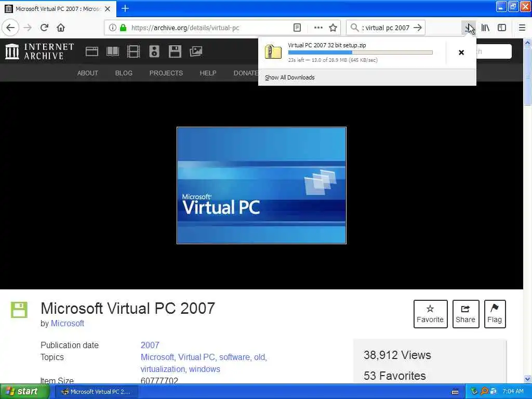Click the Internet Archive logo
Image resolution: width=532 pixels, height=399 pixels.
pos(39,51)
